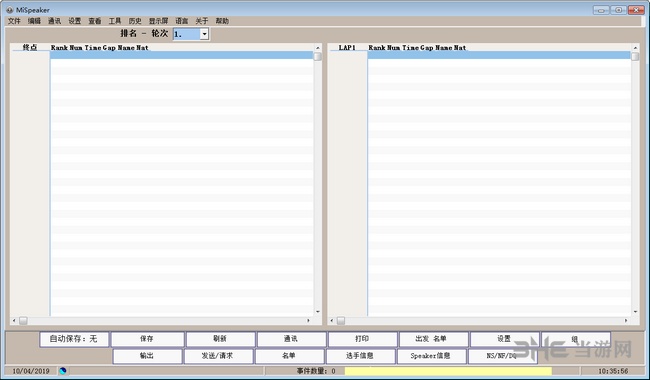Select the highlighted first row in LAP1 list
Image resolution: width=650 pixels, height=380 pixels.
click(499, 55)
